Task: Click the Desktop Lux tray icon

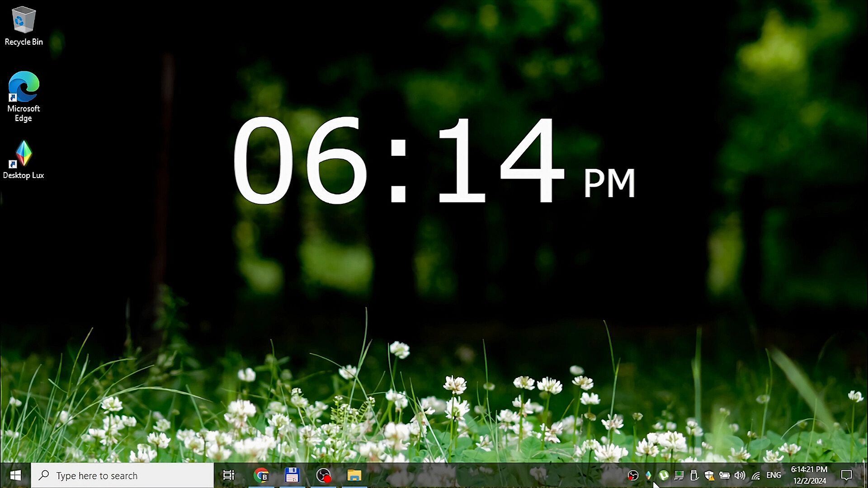Action: pyautogui.click(x=648, y=475)
